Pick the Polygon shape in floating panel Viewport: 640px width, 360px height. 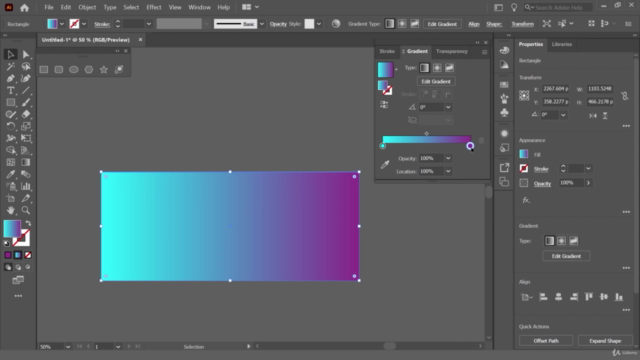point(89,70)
